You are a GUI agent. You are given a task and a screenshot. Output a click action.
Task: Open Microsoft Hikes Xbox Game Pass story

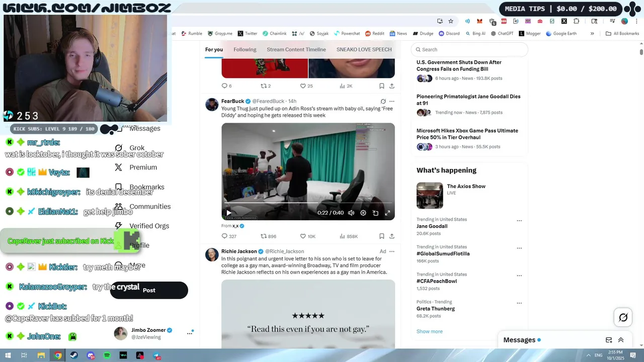click(x=467, y=134)
